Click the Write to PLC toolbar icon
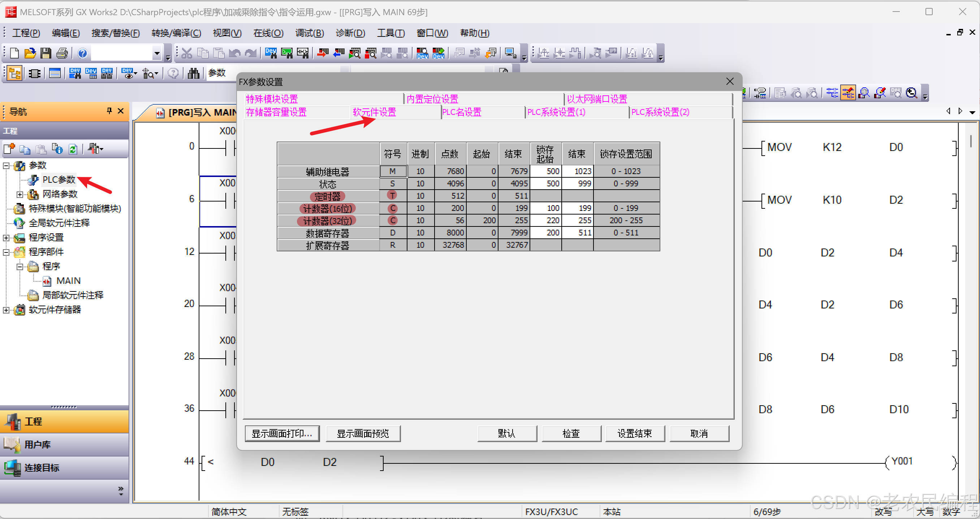 tap(322, 53)
